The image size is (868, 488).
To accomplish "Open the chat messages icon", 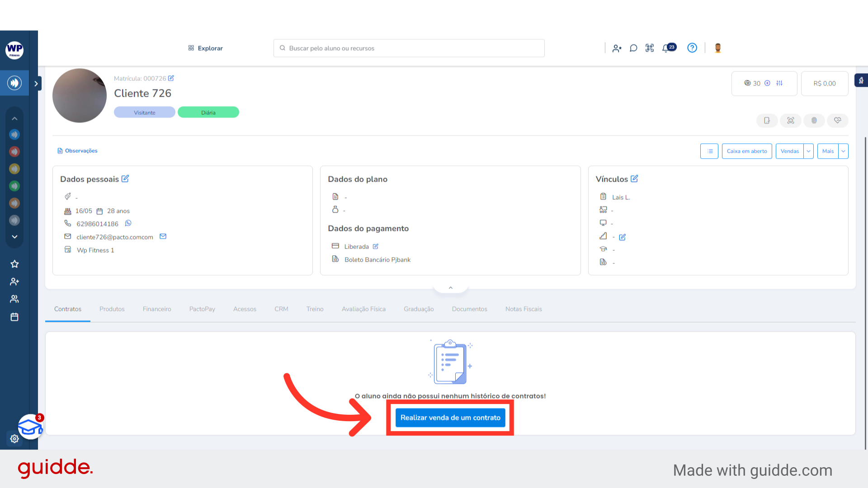I will (633, 48).
